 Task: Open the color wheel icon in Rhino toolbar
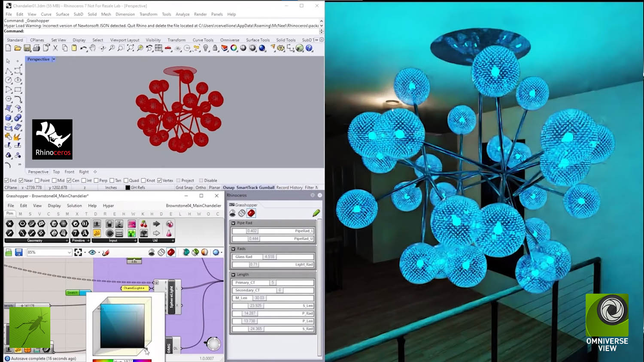click(x=234, y=48)
